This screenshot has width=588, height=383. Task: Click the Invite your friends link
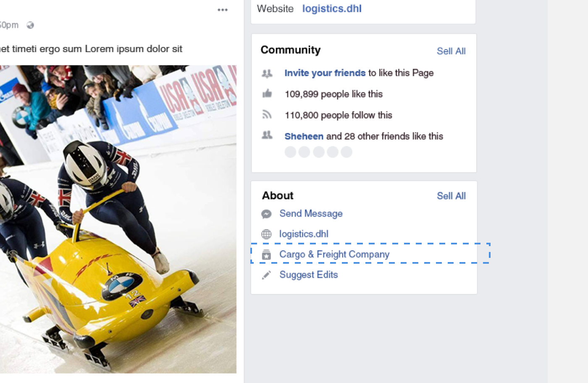(325, 73)
